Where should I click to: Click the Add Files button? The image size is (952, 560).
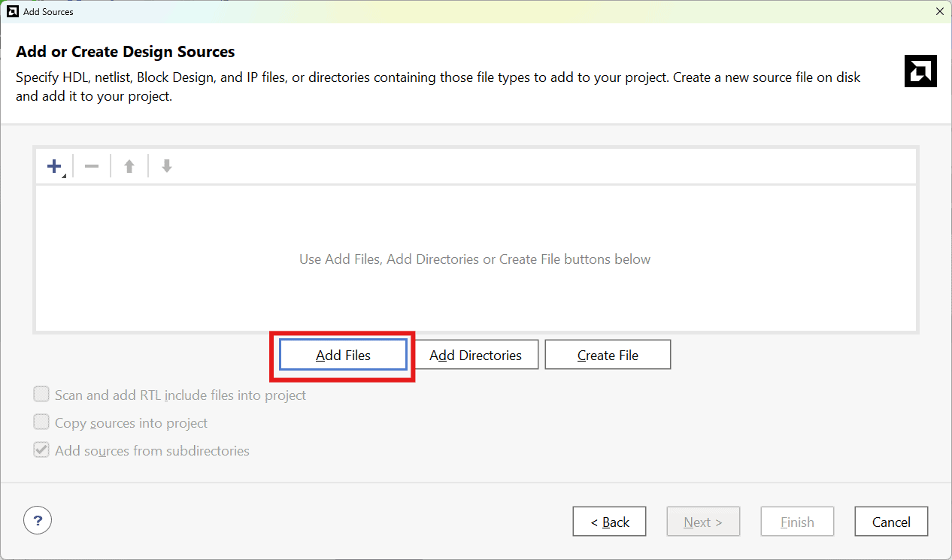[343, 355]
